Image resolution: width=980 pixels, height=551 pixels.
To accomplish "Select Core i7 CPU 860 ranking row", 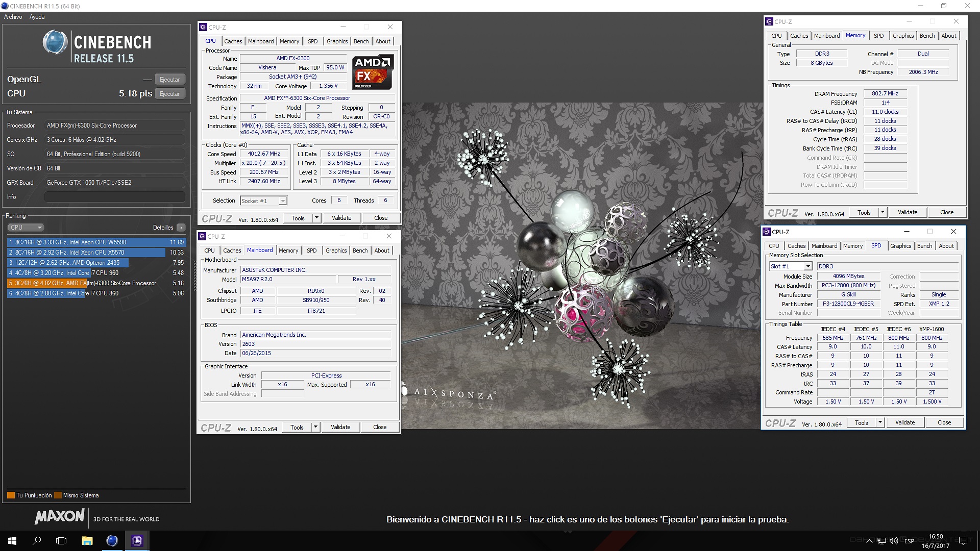I will [96, 293].
